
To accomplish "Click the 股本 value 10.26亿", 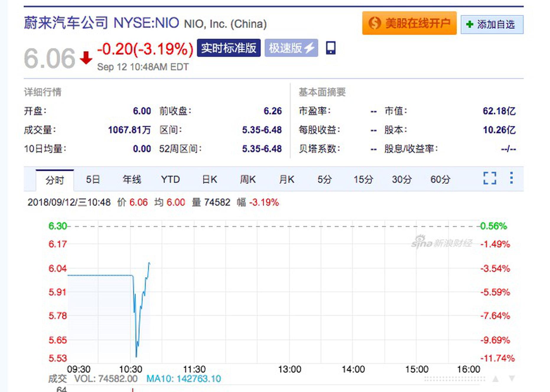I will [x=499, y=130].
